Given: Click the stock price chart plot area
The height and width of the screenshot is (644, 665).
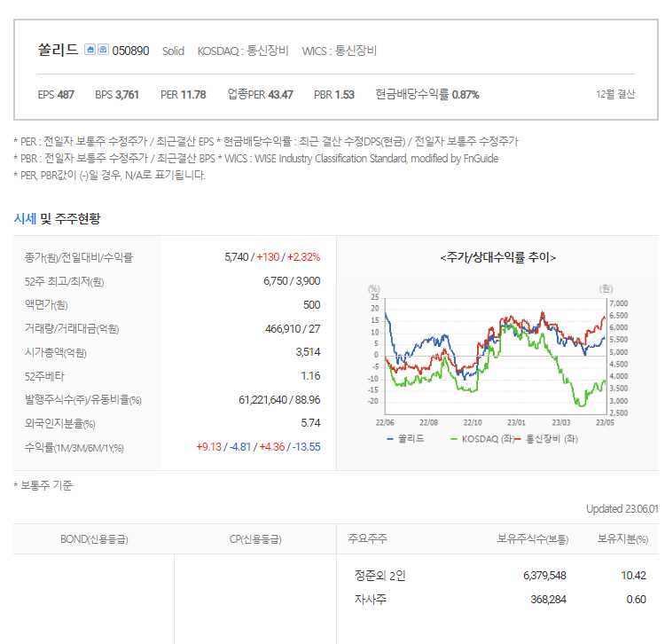Looking at the screenshot, I should pyautogui.click(x=496, y=357).
